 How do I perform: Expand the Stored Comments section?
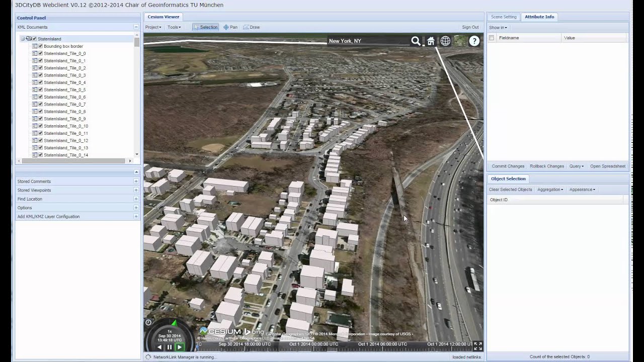[136, 182]
